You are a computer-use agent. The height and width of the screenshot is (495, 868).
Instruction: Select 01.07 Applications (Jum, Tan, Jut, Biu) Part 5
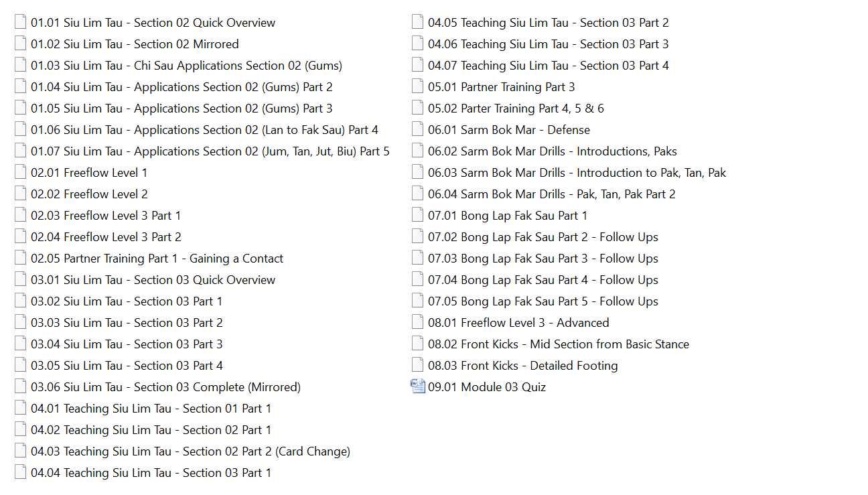(210, 151)
